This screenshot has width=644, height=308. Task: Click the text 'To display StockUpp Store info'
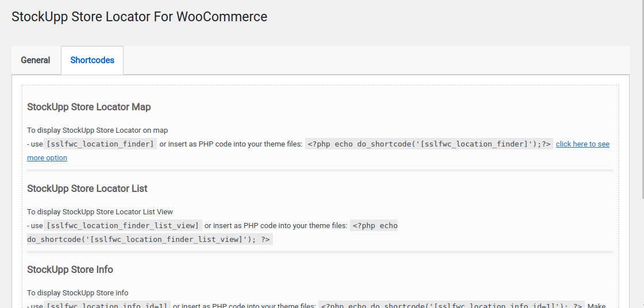pyautogui.click(x=78, y=293)
